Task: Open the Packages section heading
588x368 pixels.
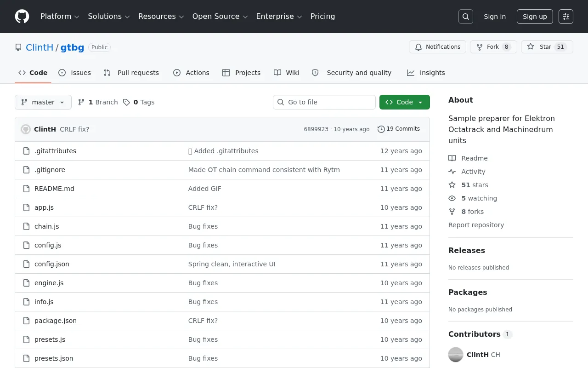Action: 468,293
